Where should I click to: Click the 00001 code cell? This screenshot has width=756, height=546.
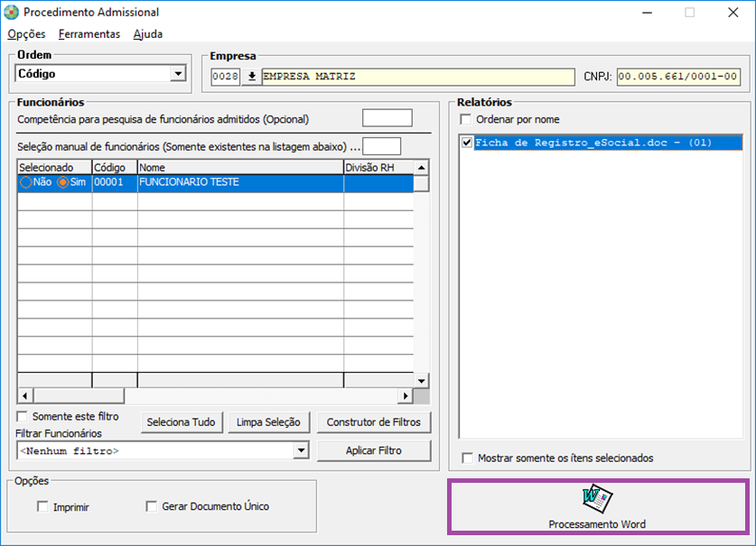tap(115, 183)
